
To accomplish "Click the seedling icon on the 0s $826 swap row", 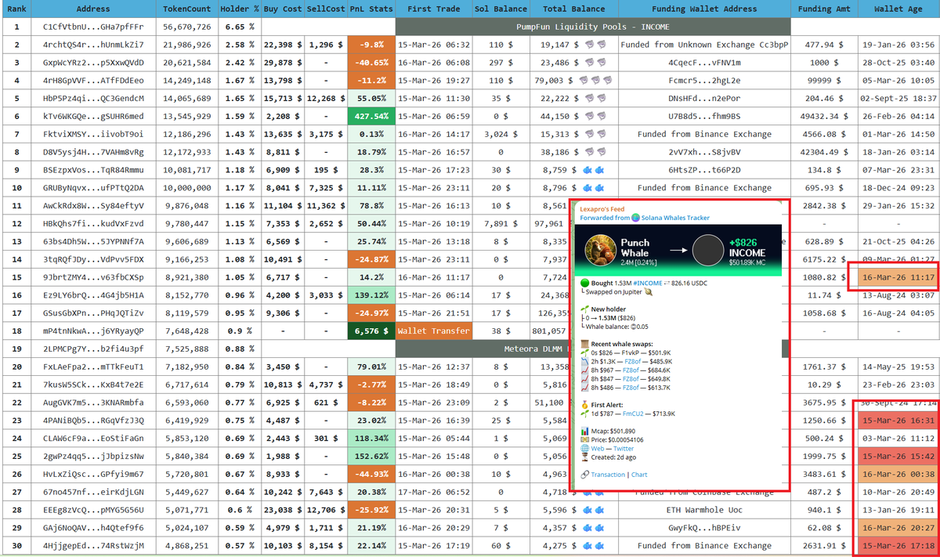I will pyautogui.click(x=584, y=352).
